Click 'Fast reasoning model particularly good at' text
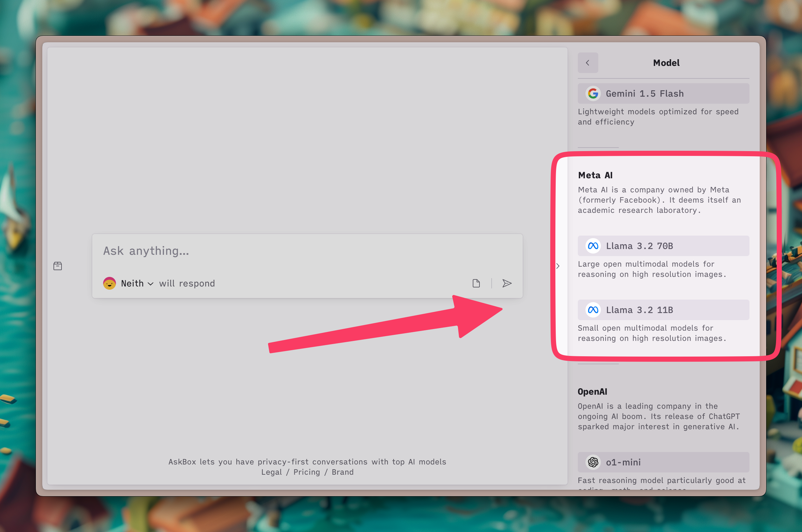This screenshot has width=802, height=532. click(661, 480)
